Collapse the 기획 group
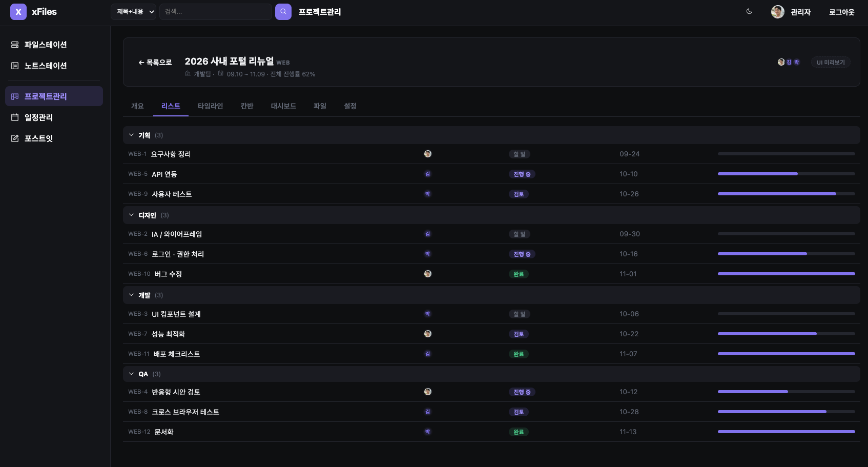The width and height of the screenshot is (868, 467). pyautogui.click(x=131, y=135)
